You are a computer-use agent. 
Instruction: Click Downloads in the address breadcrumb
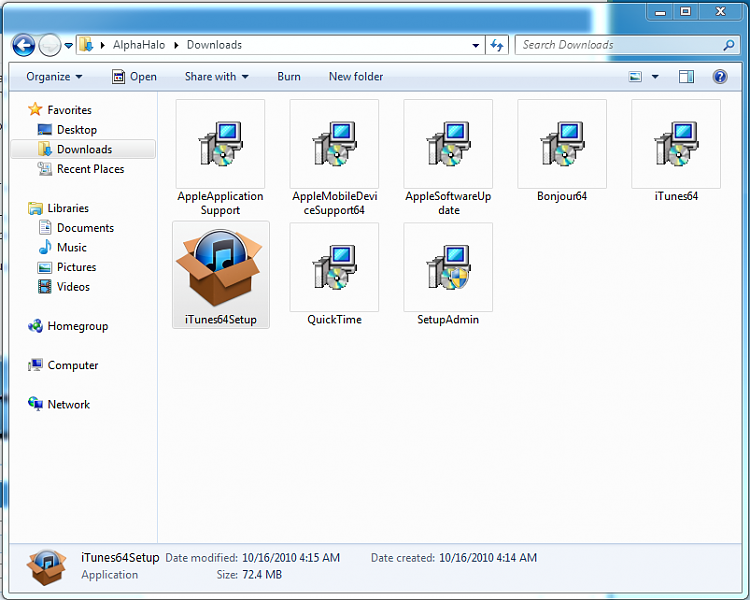click(x=214, y=45)
